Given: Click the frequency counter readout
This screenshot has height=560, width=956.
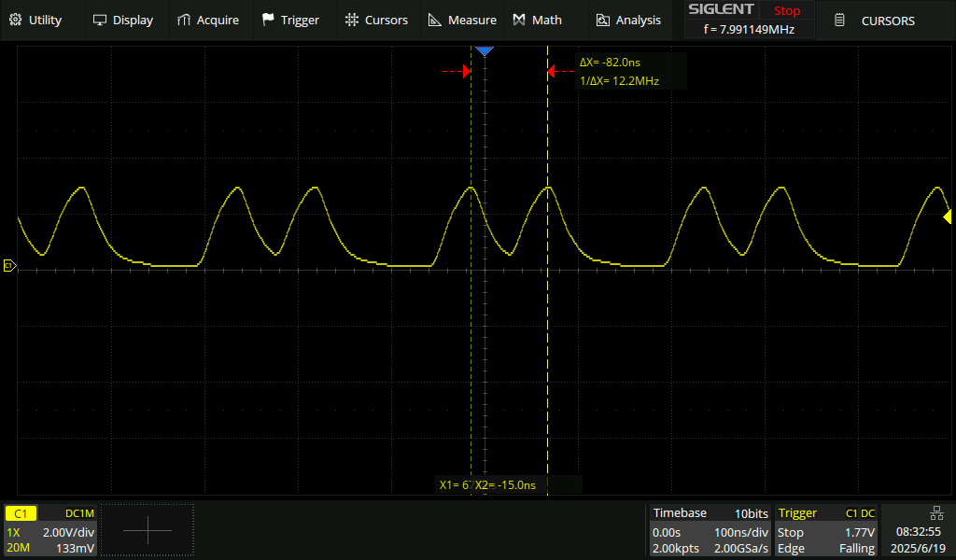Looking at the screenshot, I should (750, 29).
